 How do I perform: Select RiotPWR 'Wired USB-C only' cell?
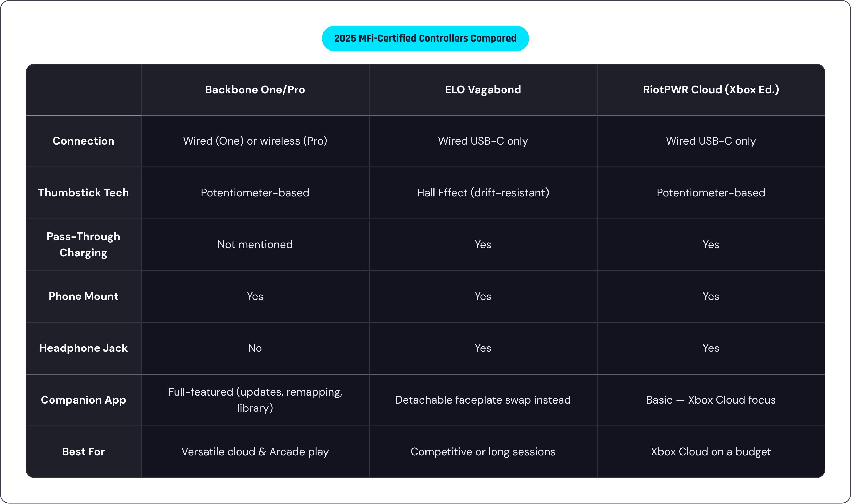tap(711, 141)
